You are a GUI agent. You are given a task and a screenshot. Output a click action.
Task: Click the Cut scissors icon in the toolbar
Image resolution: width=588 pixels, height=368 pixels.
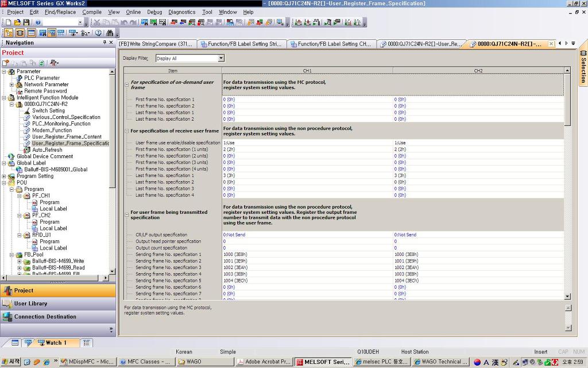[x=96, y=22]
